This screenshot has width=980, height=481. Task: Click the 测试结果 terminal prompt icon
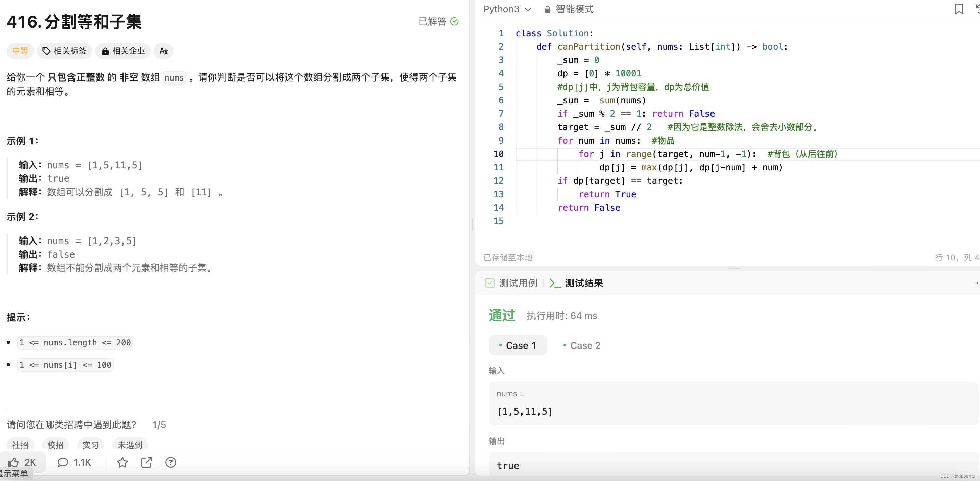[x=555, y=283]
